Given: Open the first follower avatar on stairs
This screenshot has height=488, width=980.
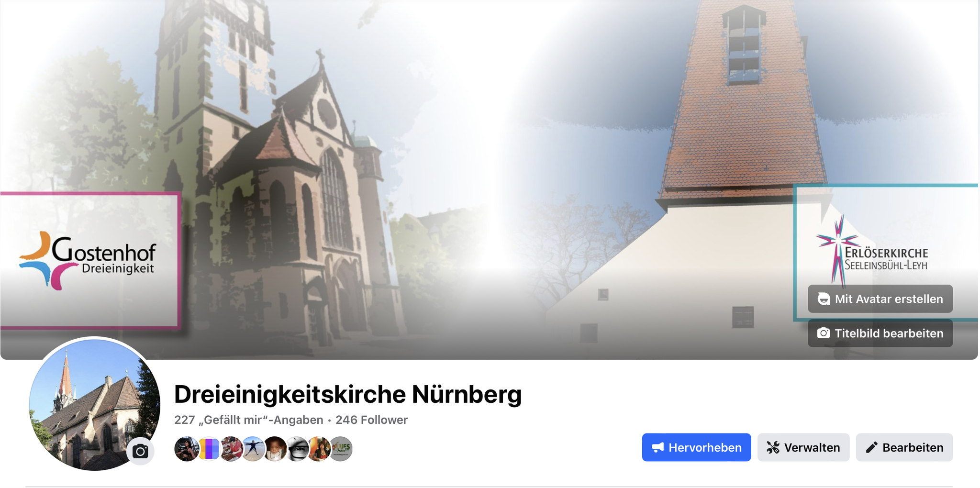Looking at the screenshot, I should (x=186, y=449).
